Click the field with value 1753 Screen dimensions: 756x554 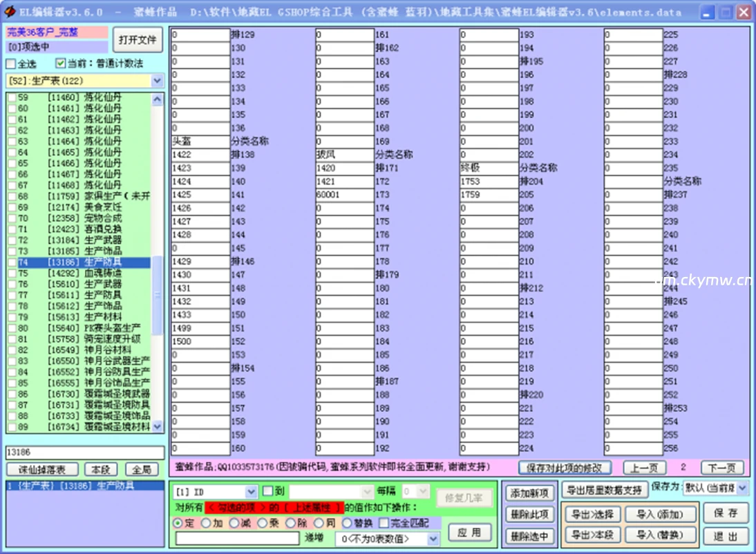[x=489, y=181]
